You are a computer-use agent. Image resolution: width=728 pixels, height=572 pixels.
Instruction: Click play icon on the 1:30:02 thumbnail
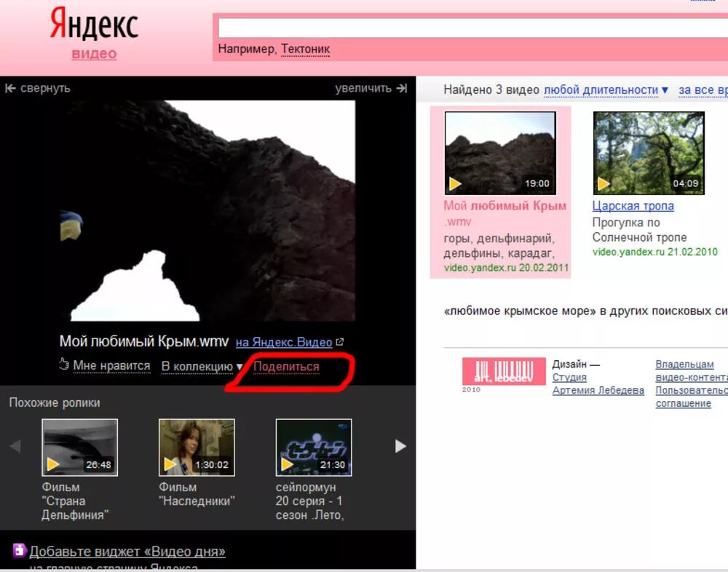[x=170, y=464]
